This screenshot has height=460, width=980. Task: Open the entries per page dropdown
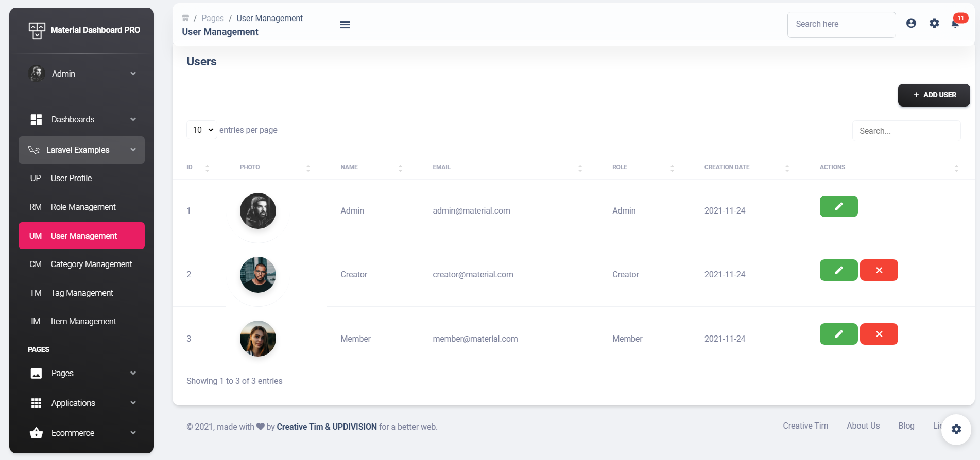coord(202,130)
